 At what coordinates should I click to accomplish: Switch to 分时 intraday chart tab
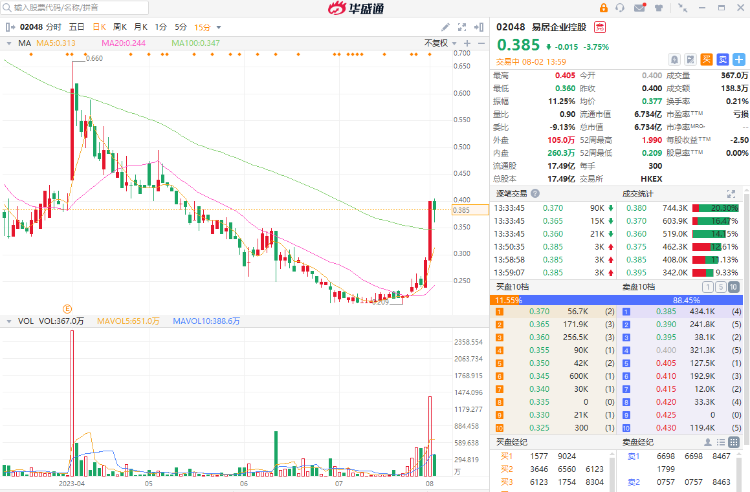(x=54, y=27)
